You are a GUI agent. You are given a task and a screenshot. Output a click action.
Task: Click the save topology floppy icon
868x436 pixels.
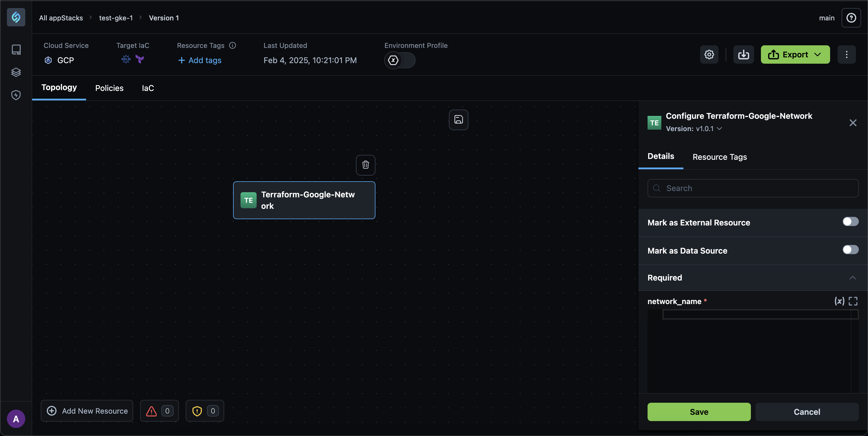tap(458, 120)
